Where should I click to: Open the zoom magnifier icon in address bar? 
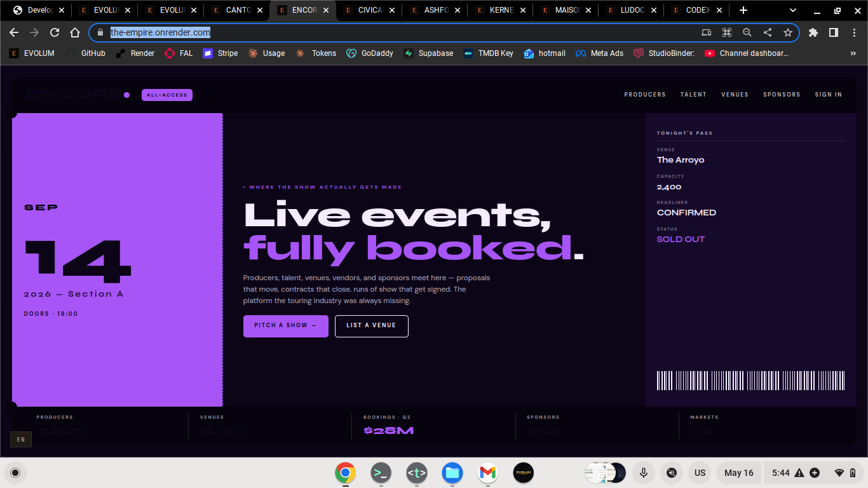click(x=747, y=32)
